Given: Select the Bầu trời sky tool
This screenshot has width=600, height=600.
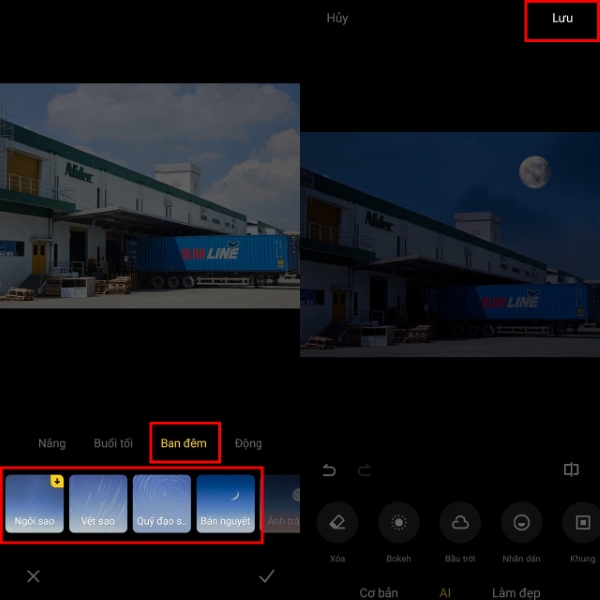Looking at the screenshot, I should pyautogui.click(x=460, y=522).
